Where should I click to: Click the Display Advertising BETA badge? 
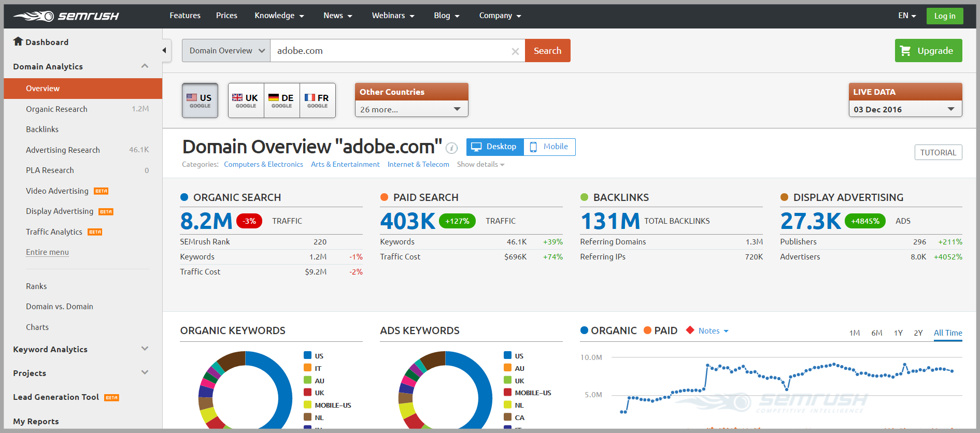coord(106,212)
